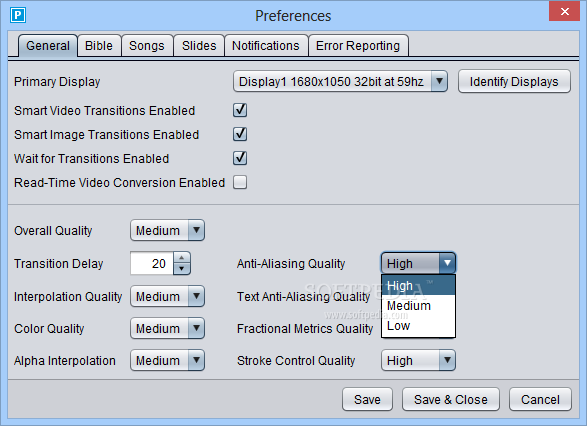Viewport: 587px width, 426px height.
Task: Select Low in the open dropdown list
Action: 418,326
